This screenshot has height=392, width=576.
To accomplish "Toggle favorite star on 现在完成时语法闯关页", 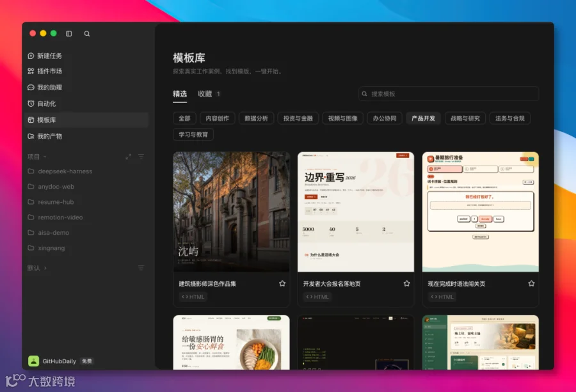I will pos(531,283).
